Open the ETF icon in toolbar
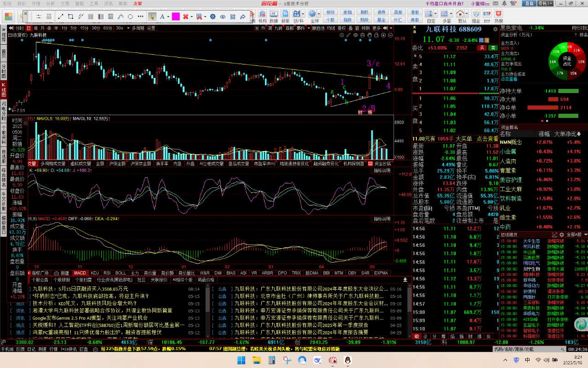The image size is (588, 368). (487, 16)
